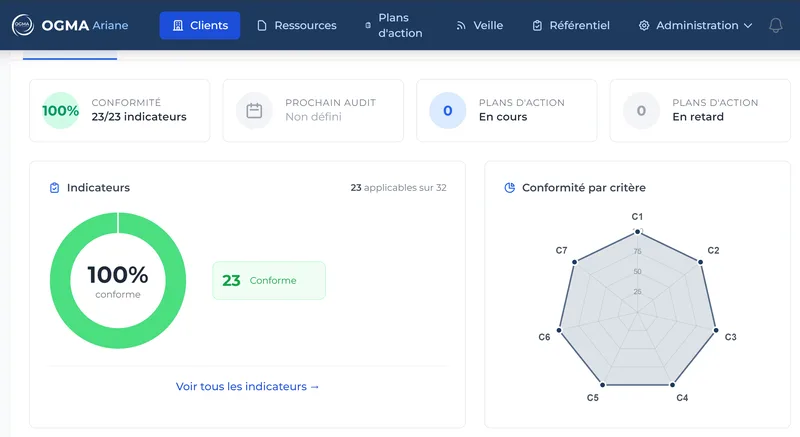Click the Indicateurs clipboard icon
800x437 pixels.
point(54,188)
